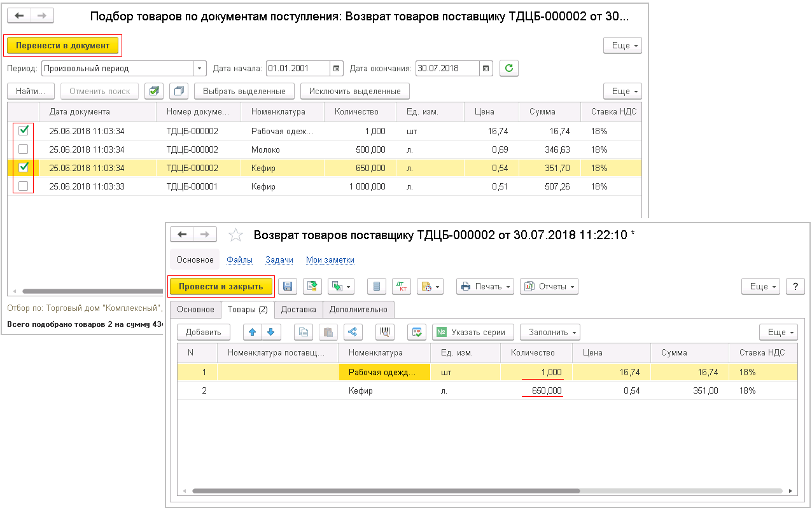The height and width of the screenshot is (510, 812).
Task: Click the barcode search icon
Action: [384, 332]
